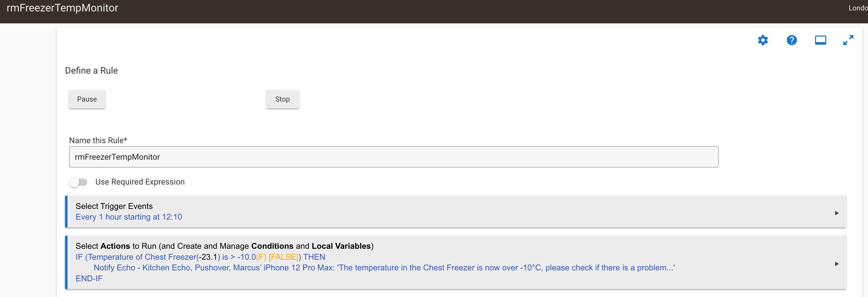Open the gear settings icon
The width and height of the screenshot is (868, 297).
click(x=763, y=40)
